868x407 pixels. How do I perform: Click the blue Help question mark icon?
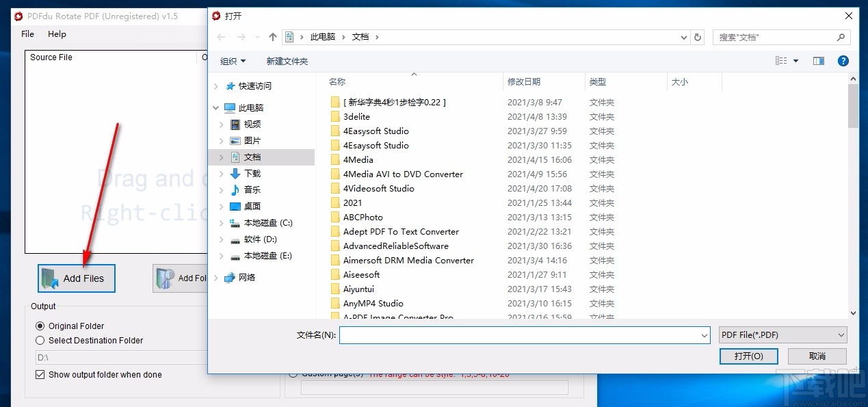pyautogui.click(x=843, y=60)
